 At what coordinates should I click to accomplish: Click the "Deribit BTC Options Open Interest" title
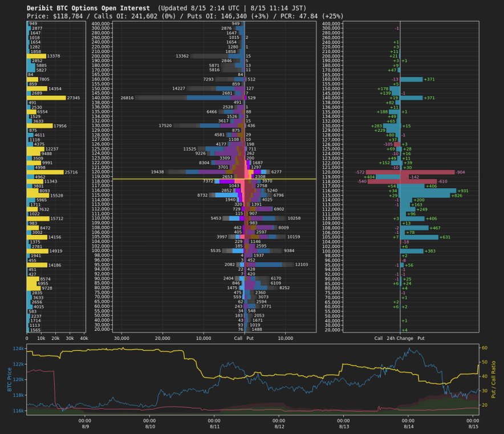(88, 8)
